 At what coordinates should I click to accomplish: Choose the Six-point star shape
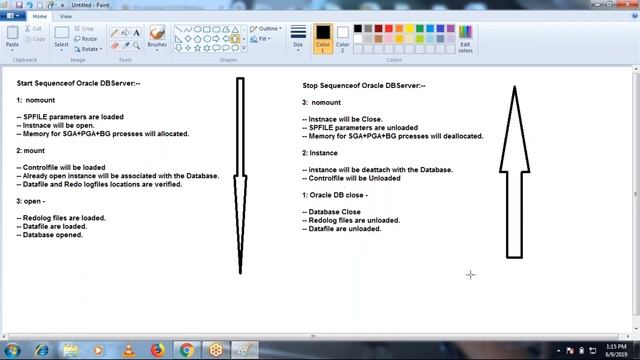pyautogui.click(x=207, y=48)
